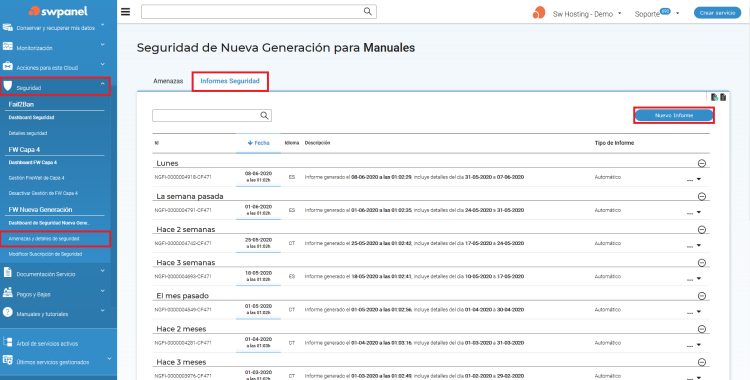The height and width of the screenshot is (380, 750).
Task: Expand Últimos servicios gestionados section
Action: 109,358
